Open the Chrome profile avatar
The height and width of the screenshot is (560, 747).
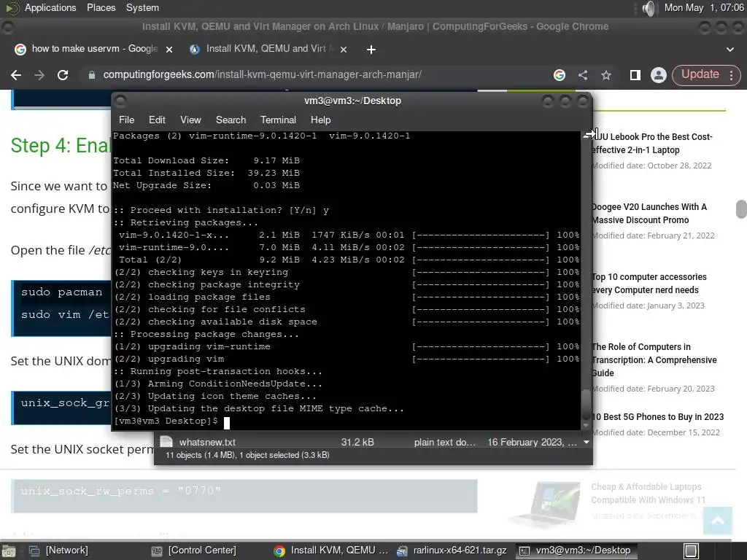659,75
